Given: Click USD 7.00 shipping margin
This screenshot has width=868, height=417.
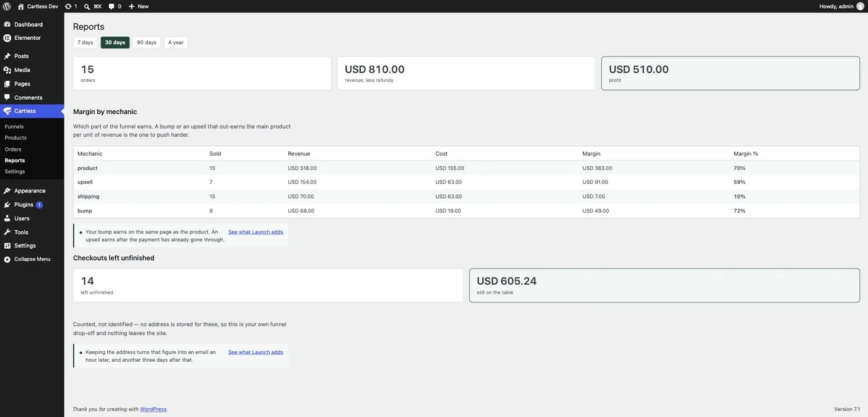Looking at the screenshot, I should pyautogui.click(x=594, y=196).
